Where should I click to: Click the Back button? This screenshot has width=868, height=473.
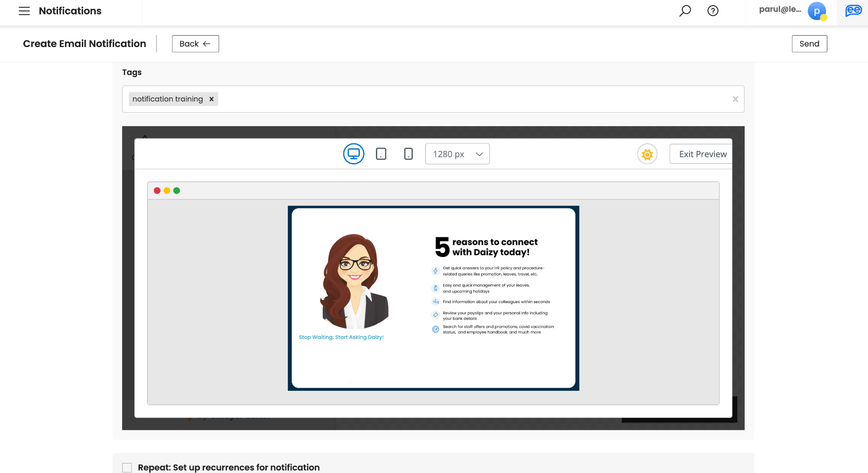(x=195, y=44)
